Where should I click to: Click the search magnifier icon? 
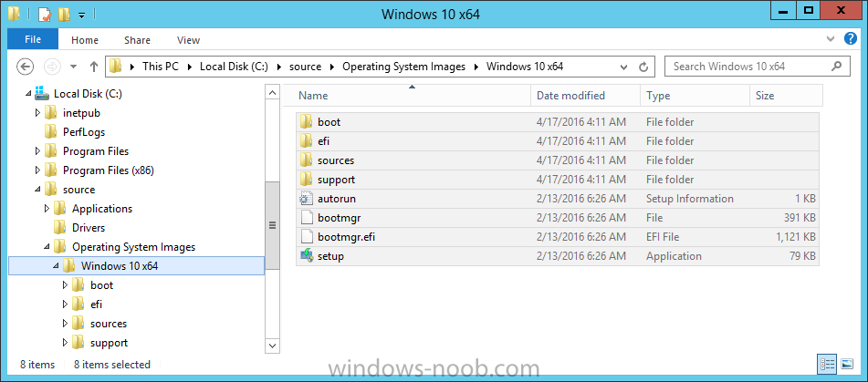click(836, 67)
